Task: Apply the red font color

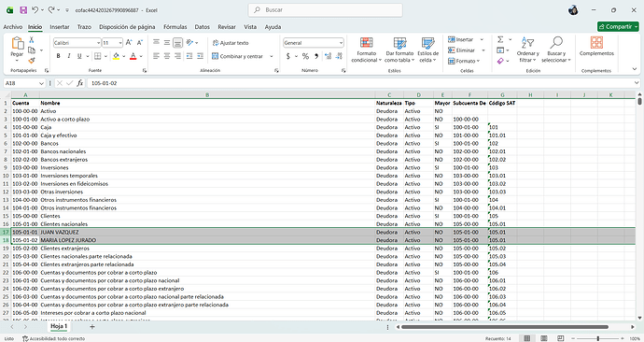Action: click(x=133, y=56)
